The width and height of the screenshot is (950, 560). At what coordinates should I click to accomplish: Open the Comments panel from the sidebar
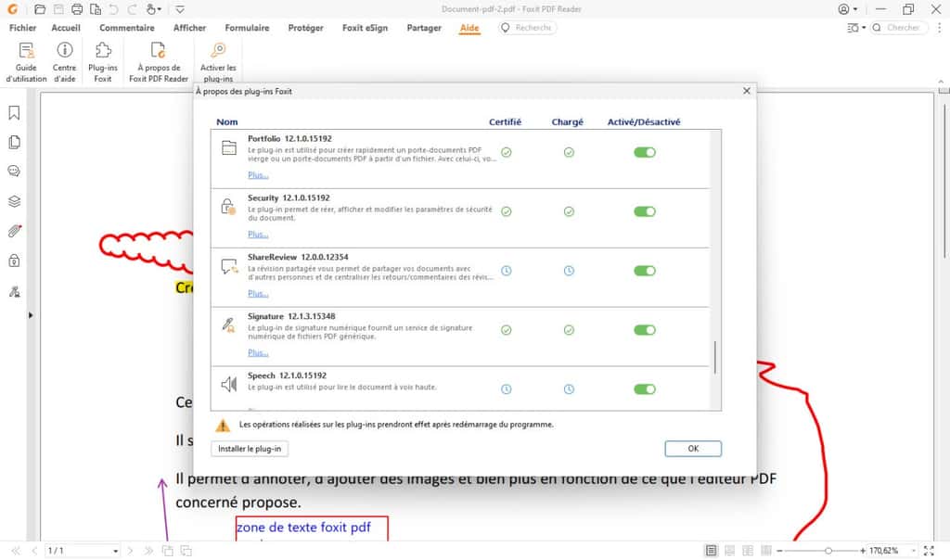click(13, 172)
